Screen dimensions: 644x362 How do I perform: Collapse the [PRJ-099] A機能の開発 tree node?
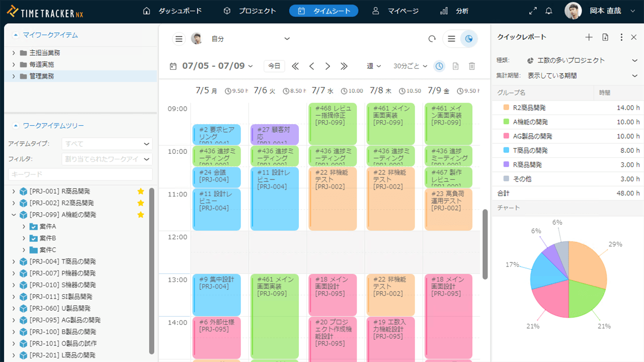15,214
